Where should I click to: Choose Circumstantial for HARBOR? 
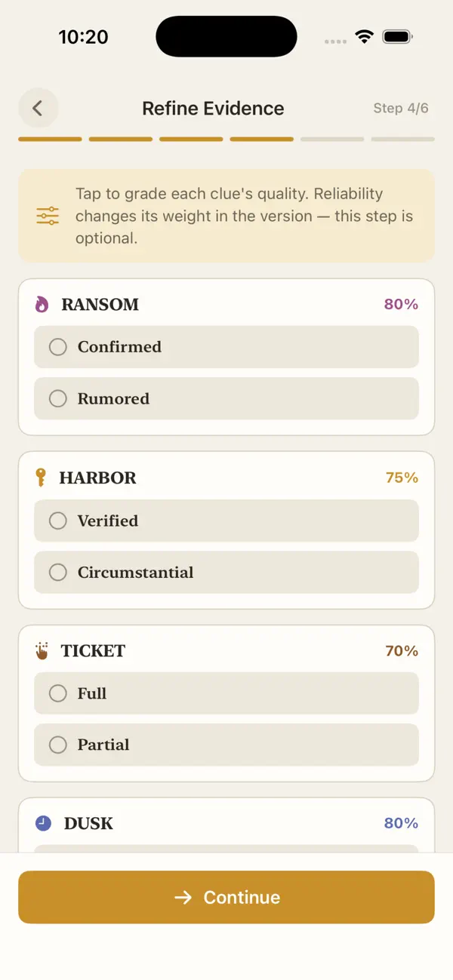tap(226, 573)
